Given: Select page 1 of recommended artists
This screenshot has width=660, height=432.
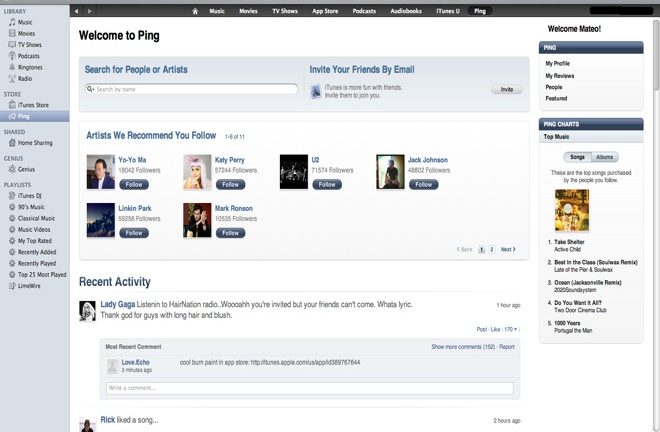Looking at the screenshot, I should click(x=482, y=249).
